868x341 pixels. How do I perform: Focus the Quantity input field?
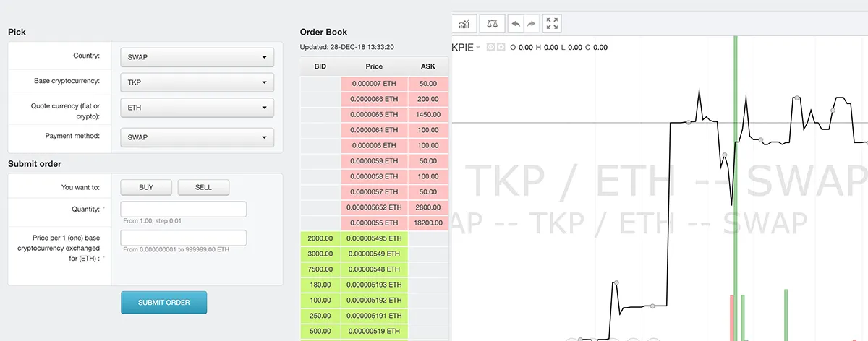184,209
